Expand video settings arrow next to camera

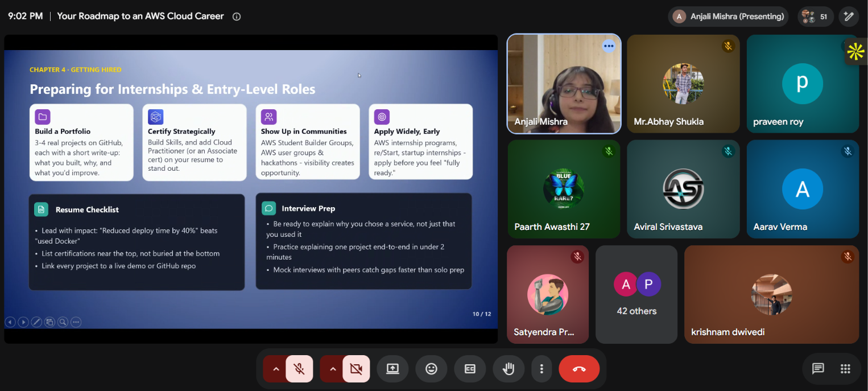[x=333, y=369]
